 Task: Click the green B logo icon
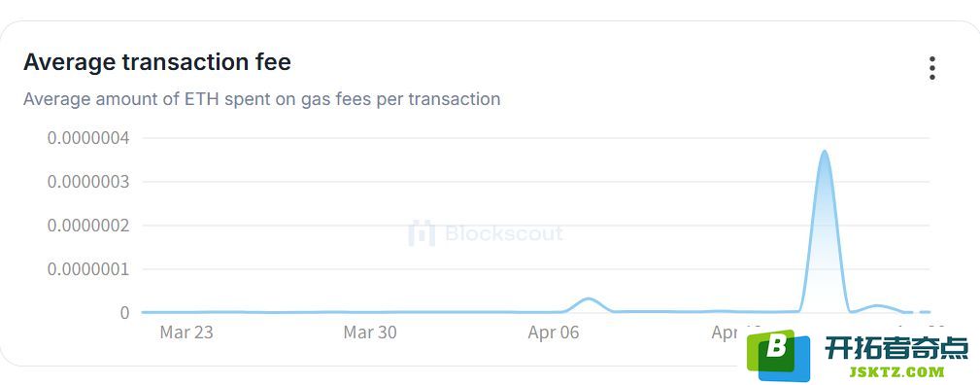[x=778, y=355]
